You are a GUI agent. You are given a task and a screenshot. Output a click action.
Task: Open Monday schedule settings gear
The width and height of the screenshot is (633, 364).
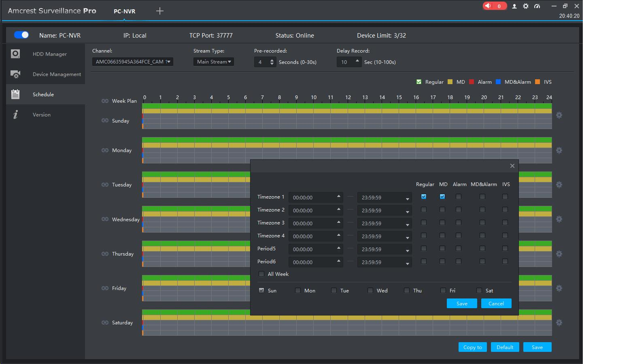[559, 150]
